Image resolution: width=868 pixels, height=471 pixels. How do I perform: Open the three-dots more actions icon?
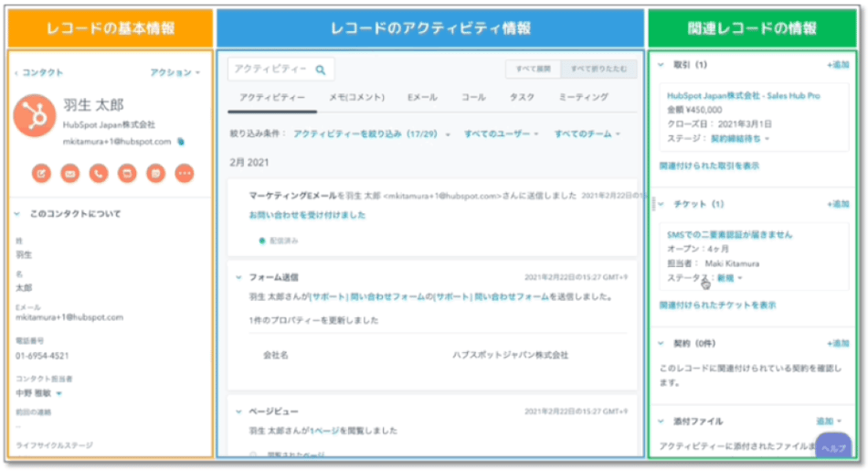(x=185, y=174)
